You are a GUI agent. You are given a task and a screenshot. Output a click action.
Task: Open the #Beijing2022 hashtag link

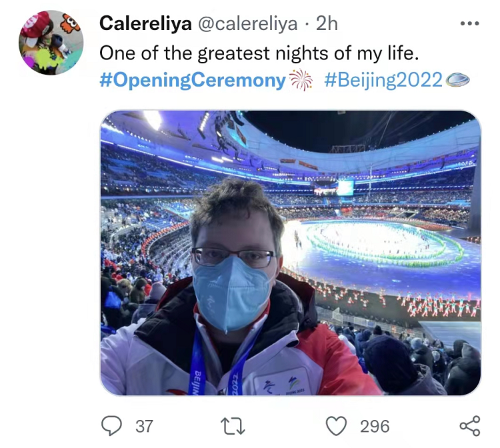point(383,81)
